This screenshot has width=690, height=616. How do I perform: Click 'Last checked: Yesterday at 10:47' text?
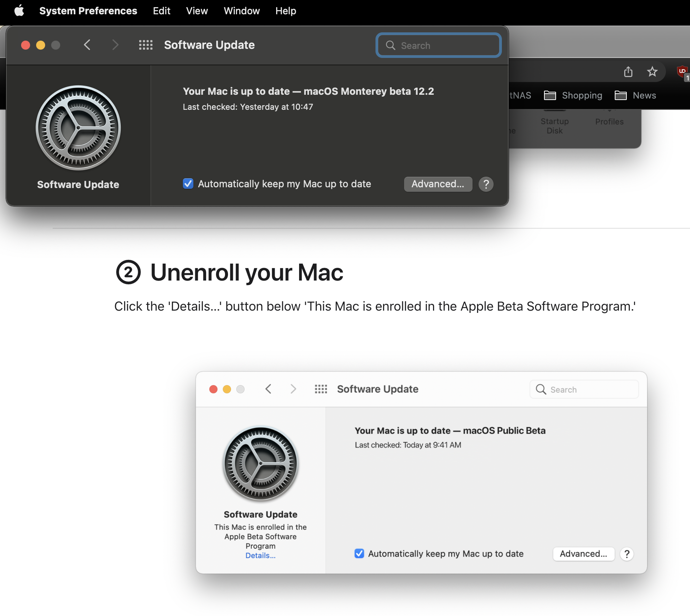[x=248, y=107]
